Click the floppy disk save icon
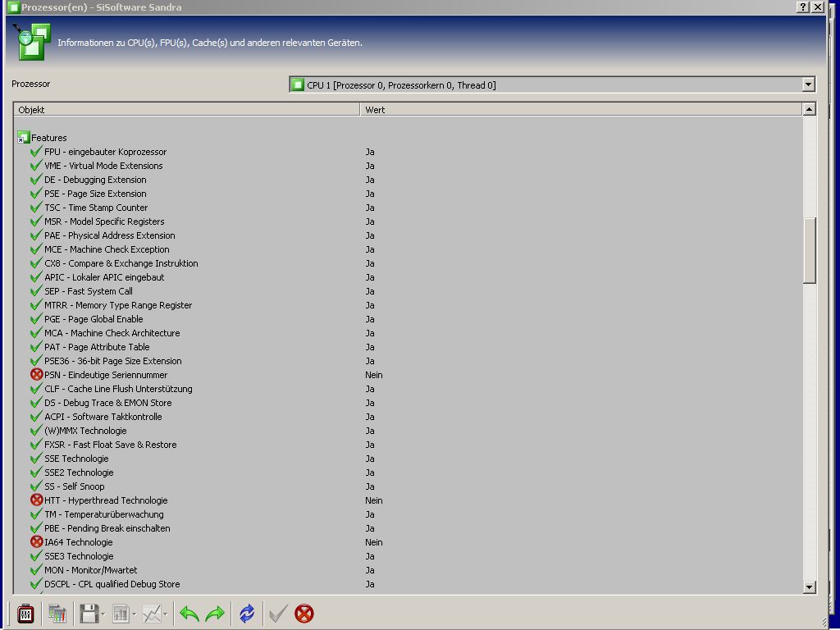840x630 pixels. pos(89,614)
